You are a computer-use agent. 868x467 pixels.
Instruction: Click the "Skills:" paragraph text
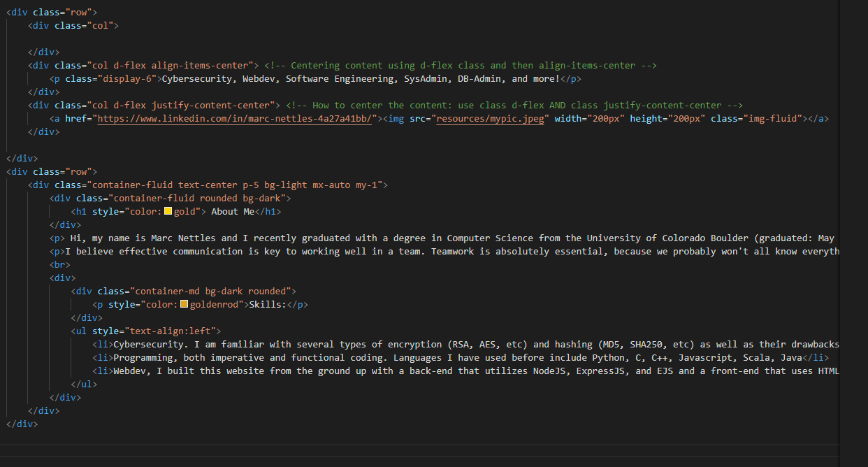[268, 305]
